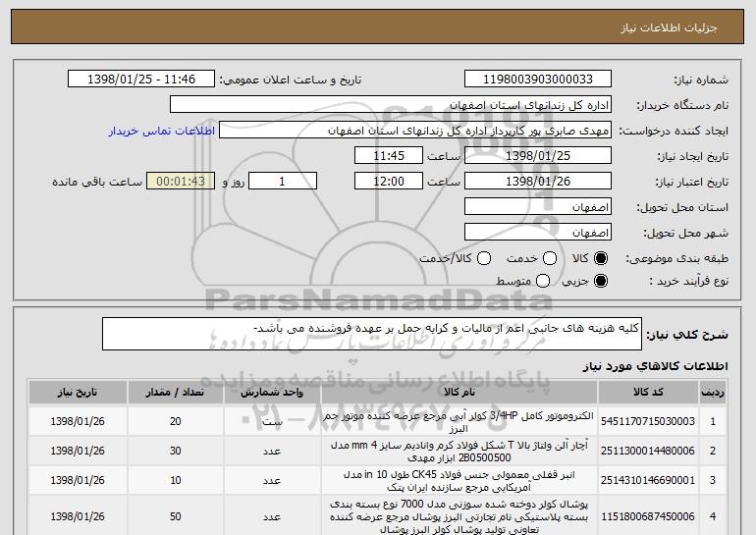Click the delivery city field اصفهان
Image resolution: width=756 pixels, height=535 pixels.
tap(538, 233)
